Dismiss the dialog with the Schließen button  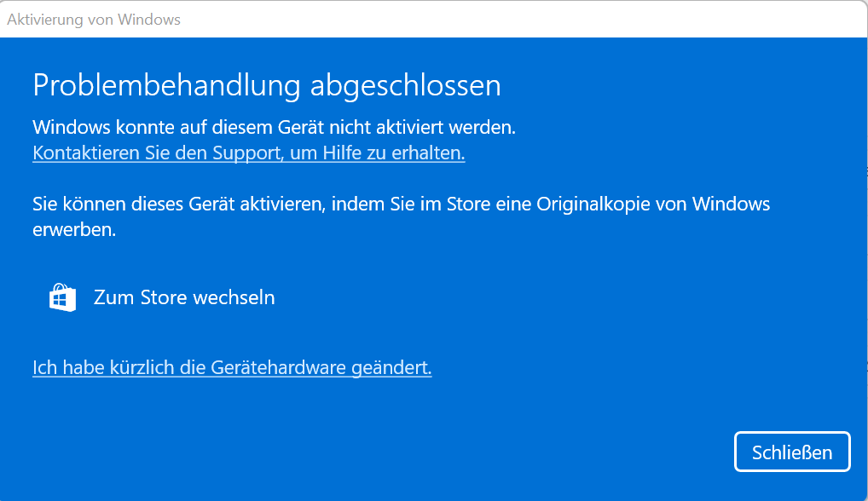tap(792, 452)
